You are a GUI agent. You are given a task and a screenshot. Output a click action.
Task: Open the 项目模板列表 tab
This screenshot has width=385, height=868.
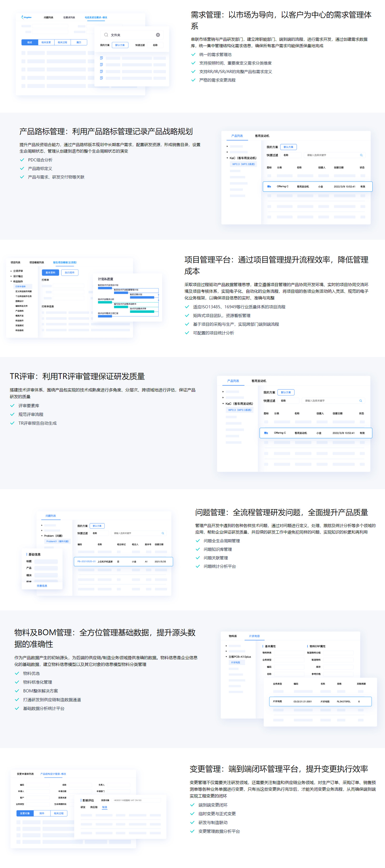pyautogui.click(x=36, y=262)
